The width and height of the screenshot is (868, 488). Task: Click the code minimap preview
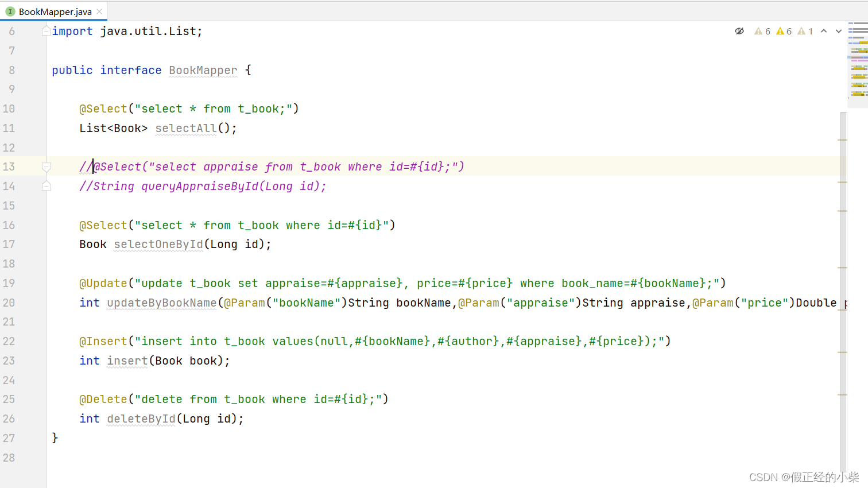click(x=858, y=64)
